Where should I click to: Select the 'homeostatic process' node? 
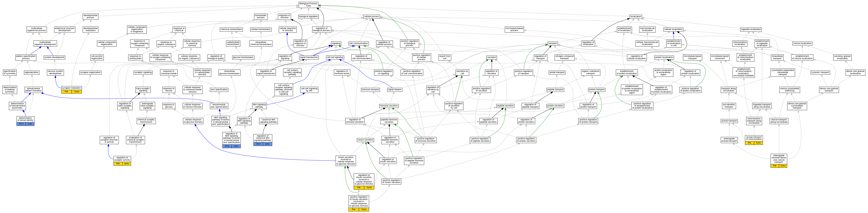coord(260,16)
